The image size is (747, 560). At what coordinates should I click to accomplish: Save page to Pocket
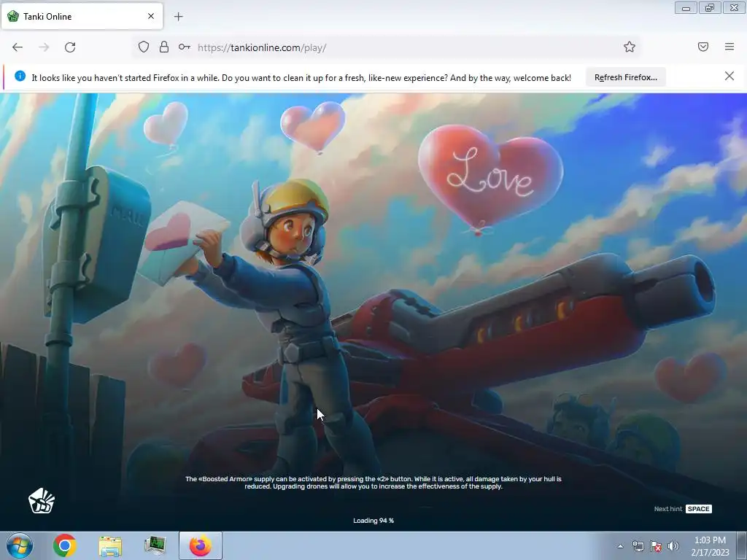tap(703, 47)
